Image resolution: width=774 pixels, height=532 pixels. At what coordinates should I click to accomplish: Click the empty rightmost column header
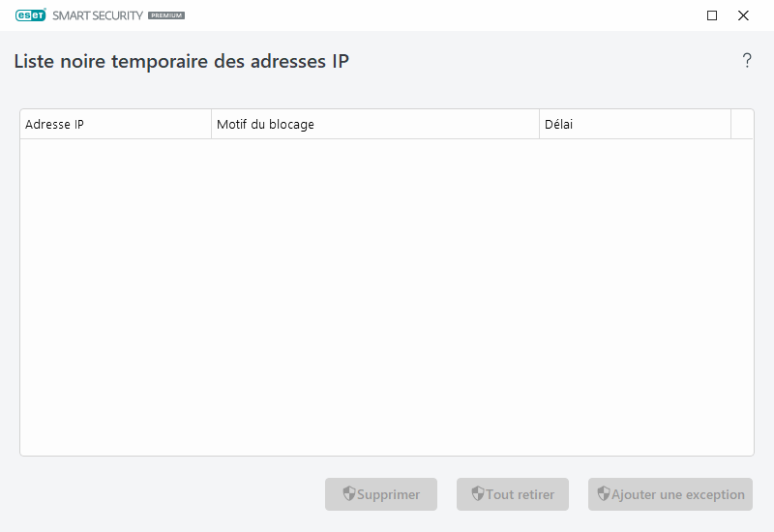[x=742, y=125]
